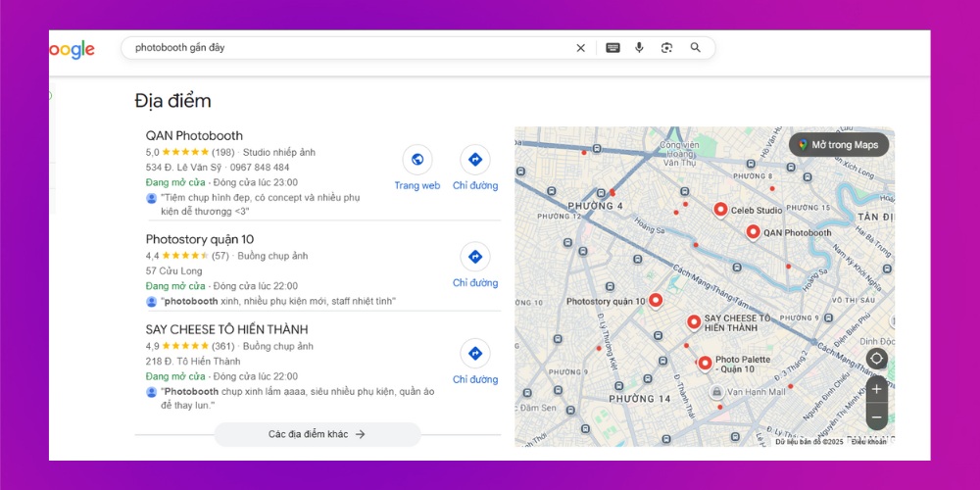The width and height of the screenshot is (980, 490).
Task: Click the magnifying glass search icon
Action: coord(696,47)
